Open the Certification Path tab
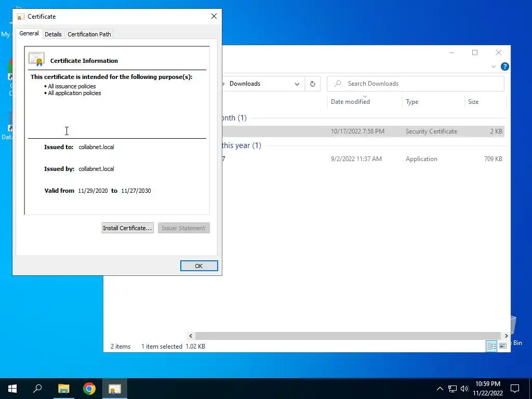 pos(89,34)
